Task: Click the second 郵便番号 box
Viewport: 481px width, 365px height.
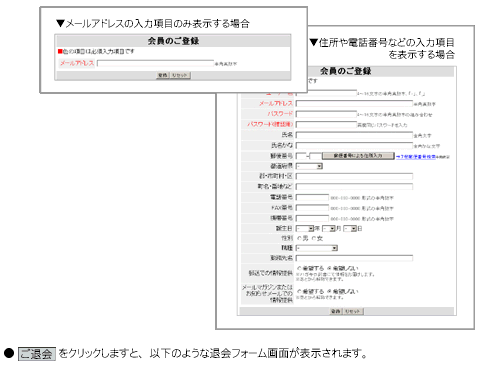Action: (x=316, y=156)
